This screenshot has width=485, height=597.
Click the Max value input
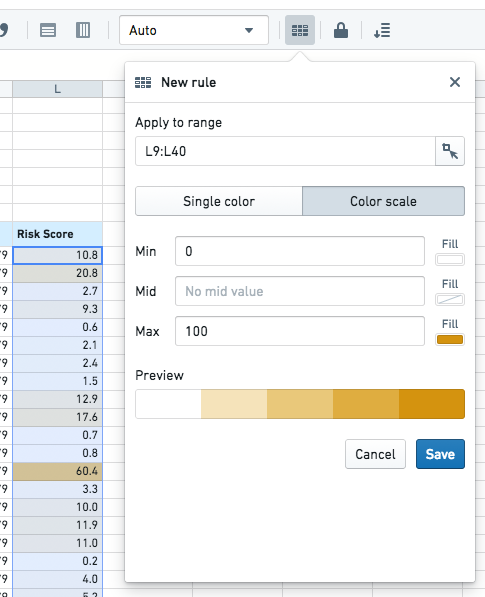pyautogui.click(x=300, y=331)
